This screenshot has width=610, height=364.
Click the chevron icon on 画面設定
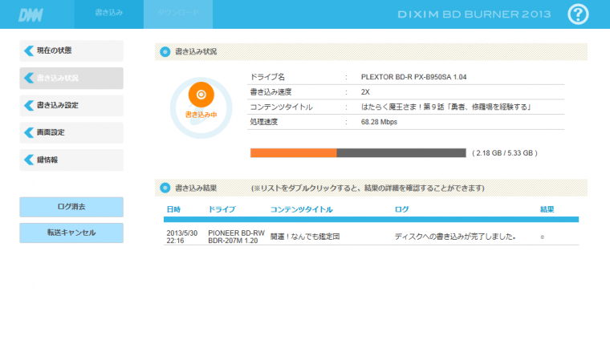pos(29,132)
